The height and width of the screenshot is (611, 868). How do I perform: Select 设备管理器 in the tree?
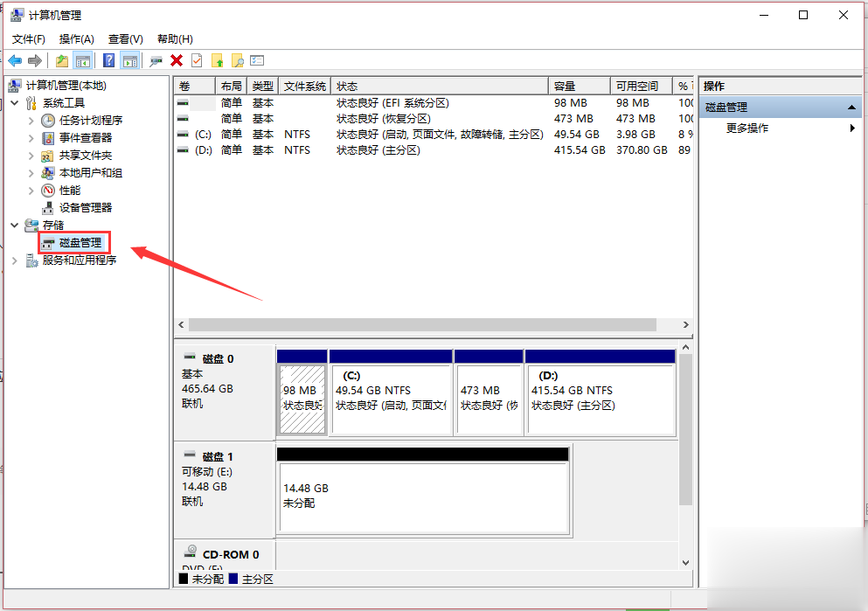(86, 208)
